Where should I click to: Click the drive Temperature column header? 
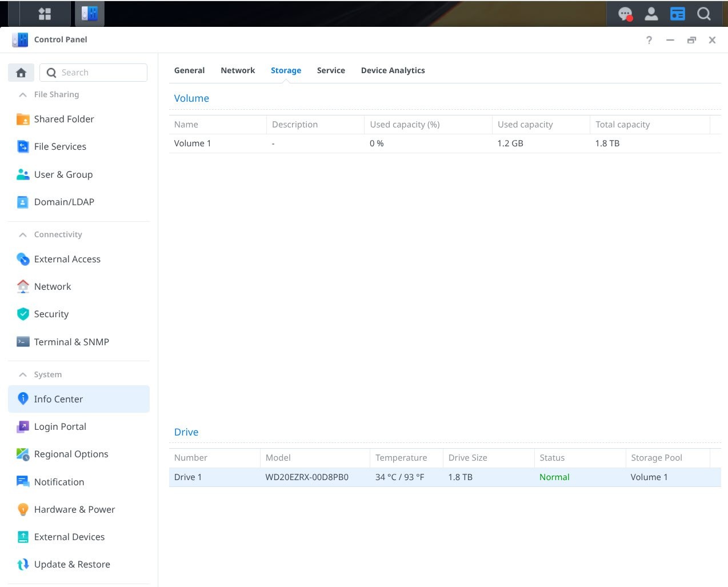pos(406,458)
